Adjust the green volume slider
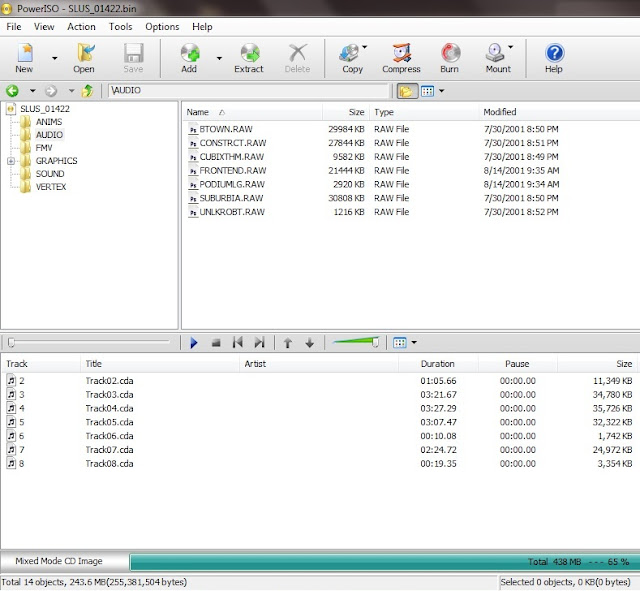The height and width of the screenshot is (591, 640). pyautogui.click(x=356, y=342)
